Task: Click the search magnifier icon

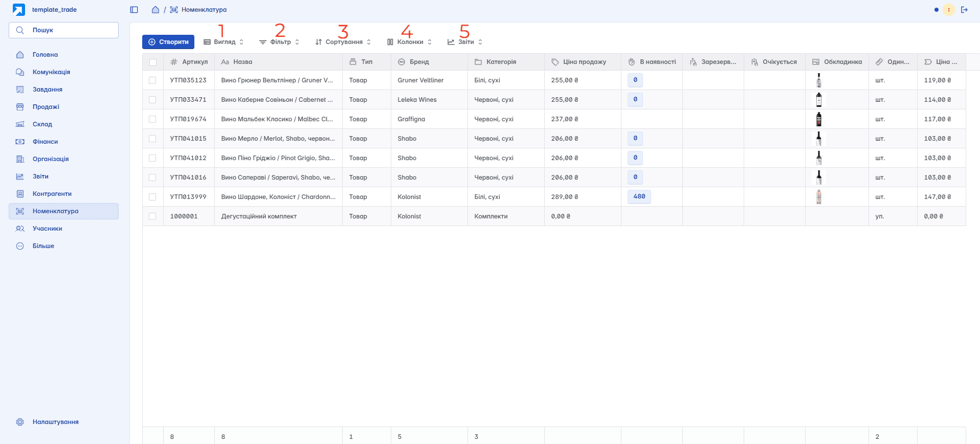Action: pos(20,30)
